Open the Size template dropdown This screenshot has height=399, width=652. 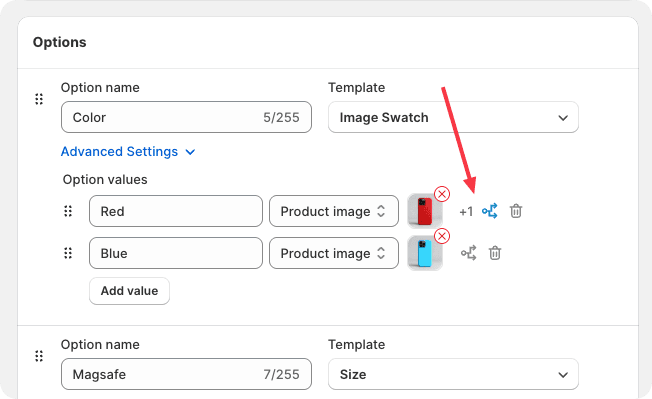pyautogui.click(x=453, y=374)
